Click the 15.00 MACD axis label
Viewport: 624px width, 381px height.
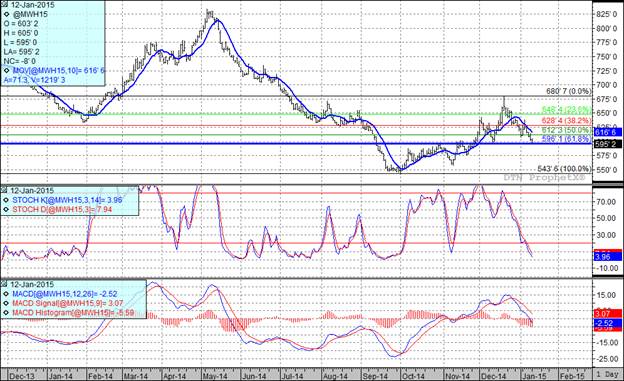(x=607, y=295)
